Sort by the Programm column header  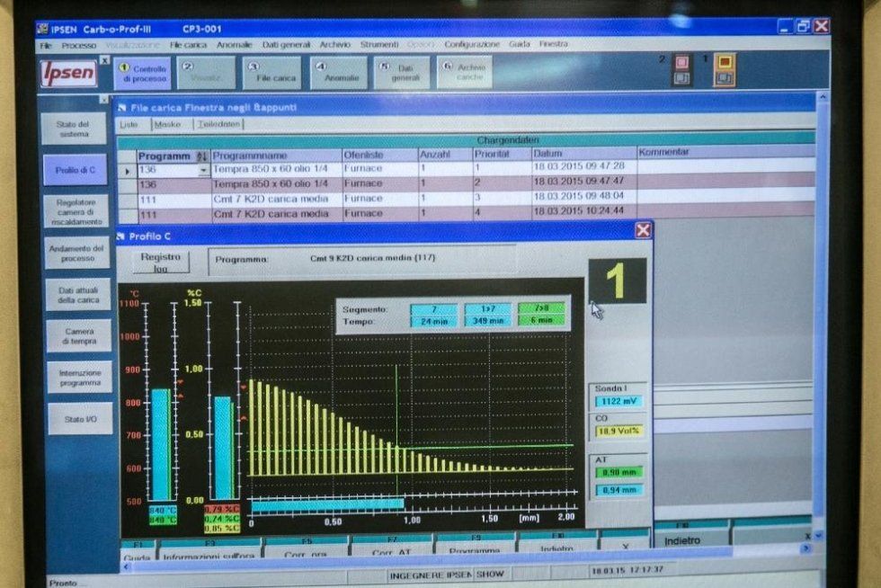[173, 156]
